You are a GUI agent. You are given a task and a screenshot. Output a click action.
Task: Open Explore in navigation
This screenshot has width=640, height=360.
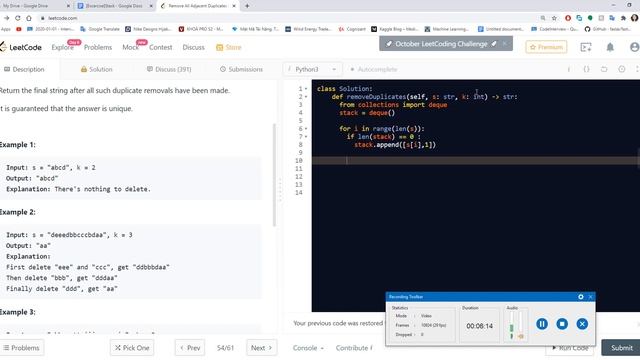[x=62, y=47]
